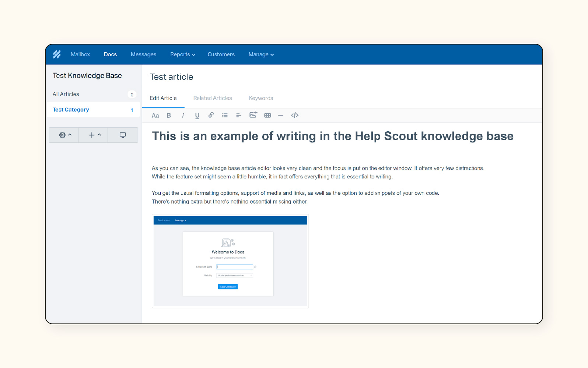
Task: Insert a bulleted list
Action: 225,115
